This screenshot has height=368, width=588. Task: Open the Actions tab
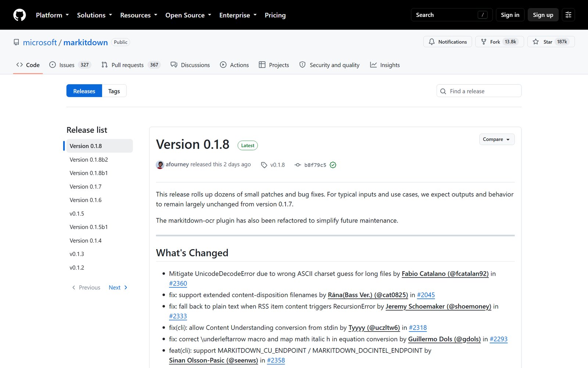click(234, 65)
